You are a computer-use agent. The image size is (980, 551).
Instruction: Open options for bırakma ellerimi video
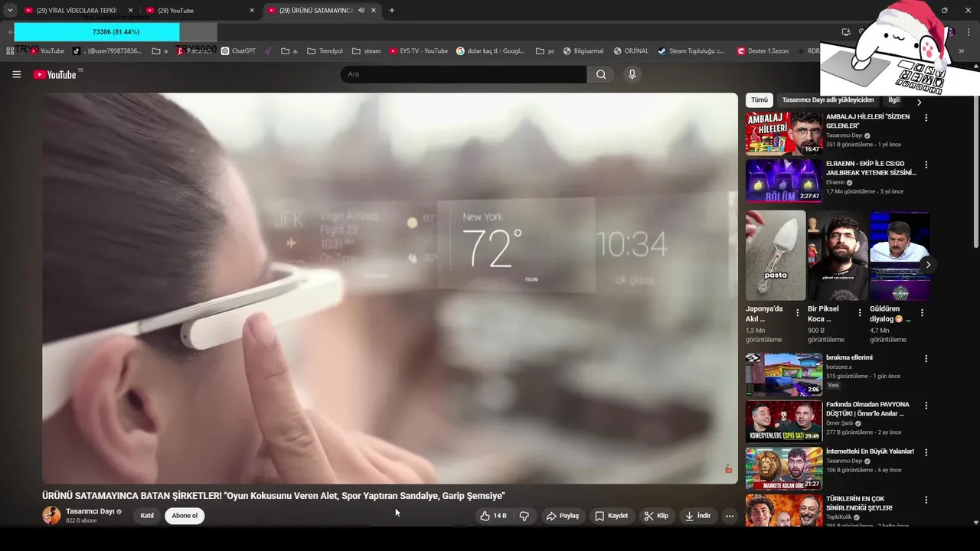pos(926,358)
